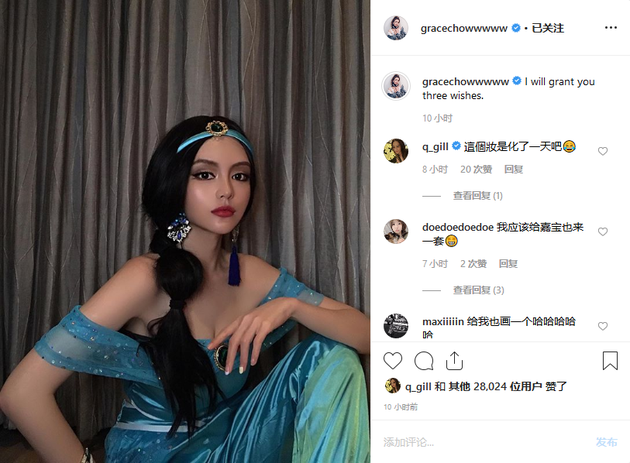630x463 pixels.
Task: Share the post via the share icon
Action: click(x=454, y=361)
